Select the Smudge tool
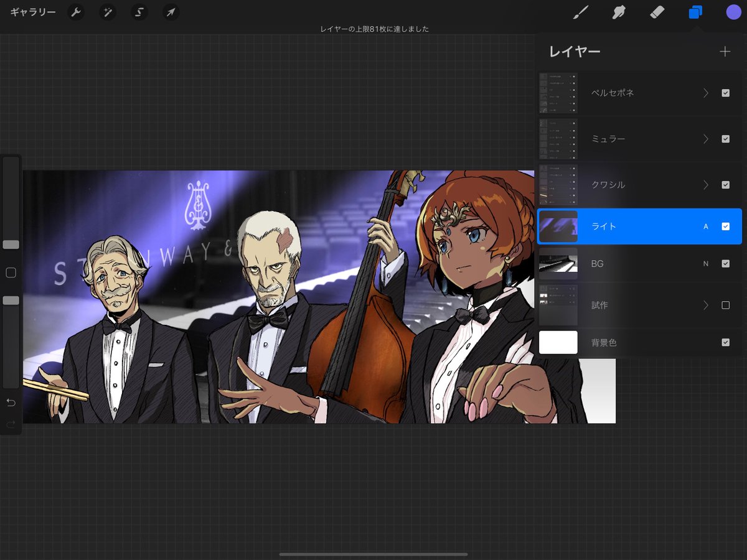 619,12
